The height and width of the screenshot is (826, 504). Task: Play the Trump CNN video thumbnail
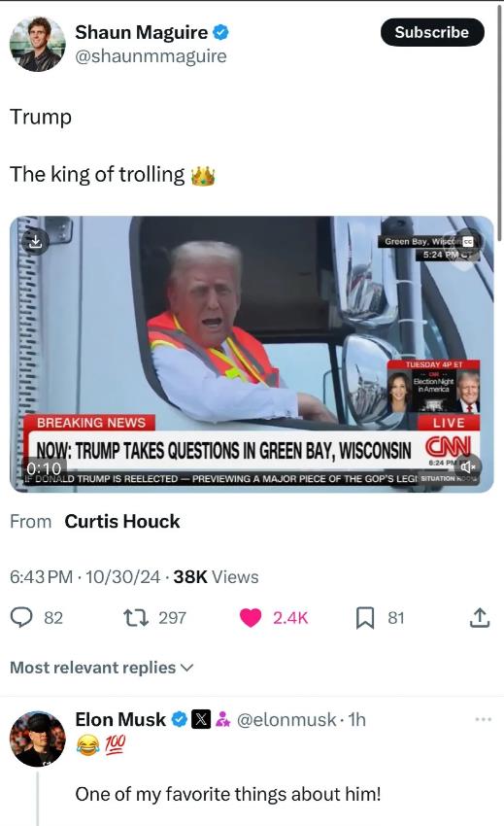point(252,354)
